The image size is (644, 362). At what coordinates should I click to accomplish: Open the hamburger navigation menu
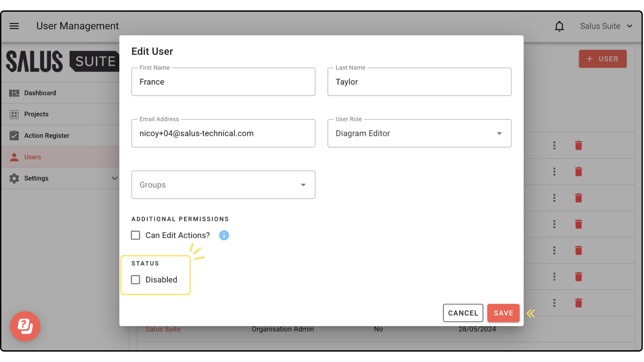coord(14,26)
